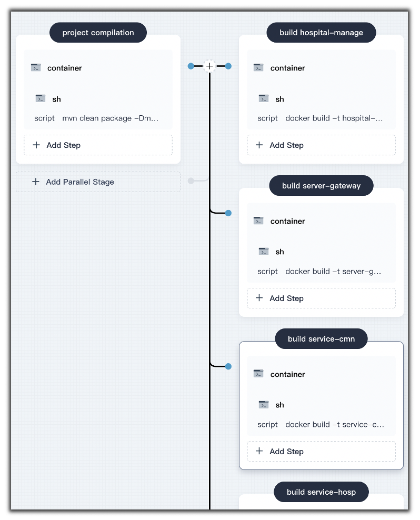The image size is (420, 520).
Task: Click the plus icon between stages
Action: [209, 66]
